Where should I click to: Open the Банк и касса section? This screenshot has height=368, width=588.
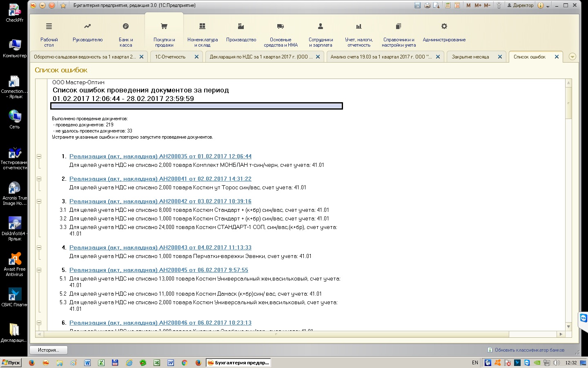coord(126,34)
